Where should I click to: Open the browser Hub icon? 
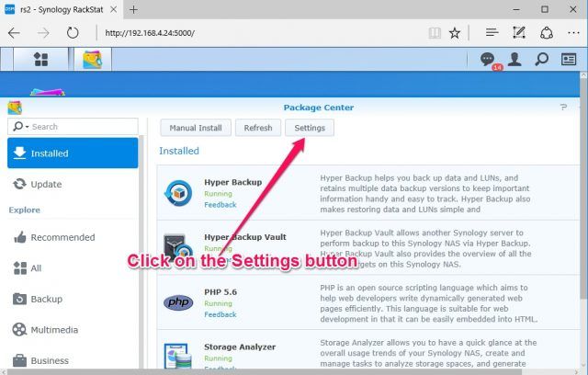[492, 33]
